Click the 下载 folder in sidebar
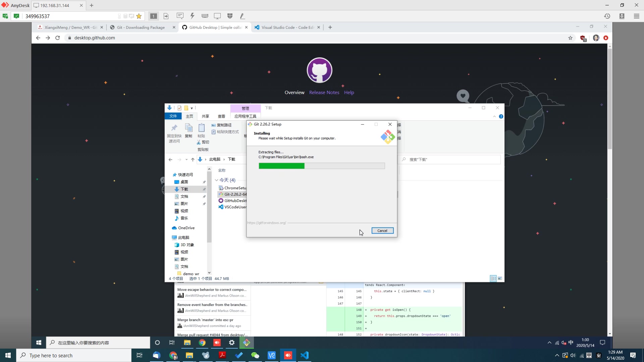The width and height of the screenshot is (644, 362). (184, 189)
